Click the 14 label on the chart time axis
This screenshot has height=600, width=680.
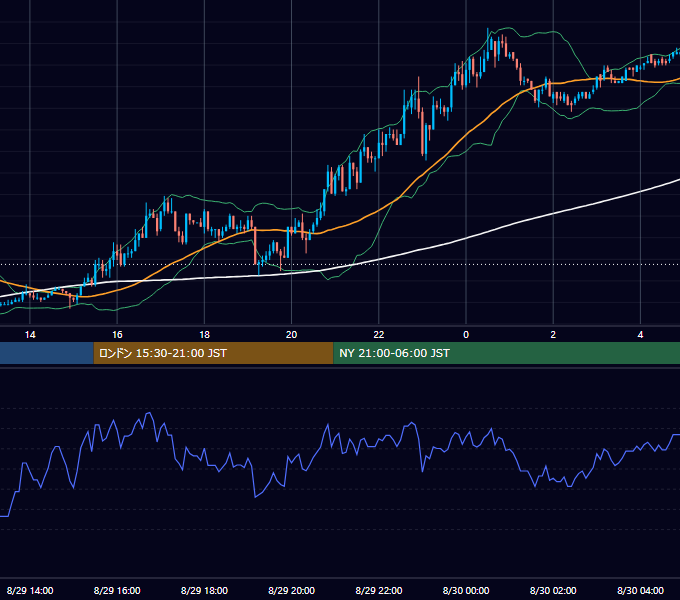[x=30, y=335]
